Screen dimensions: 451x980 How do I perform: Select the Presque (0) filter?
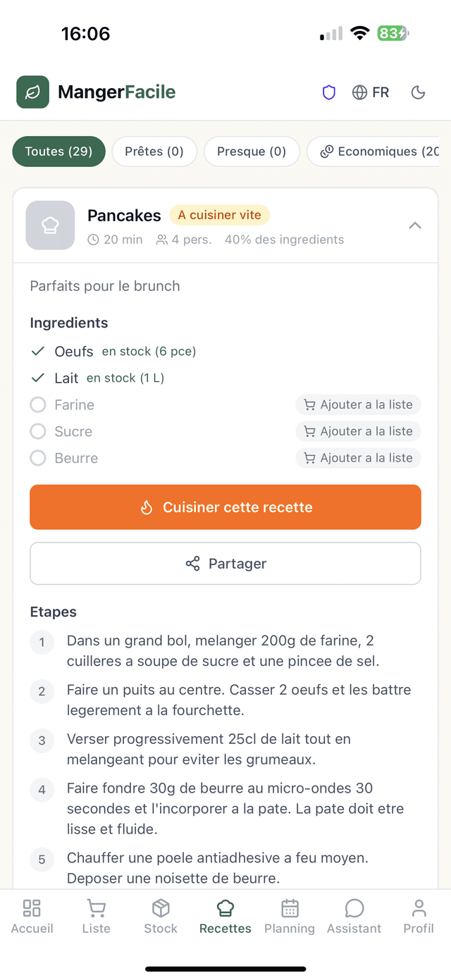tap(252, 151)
